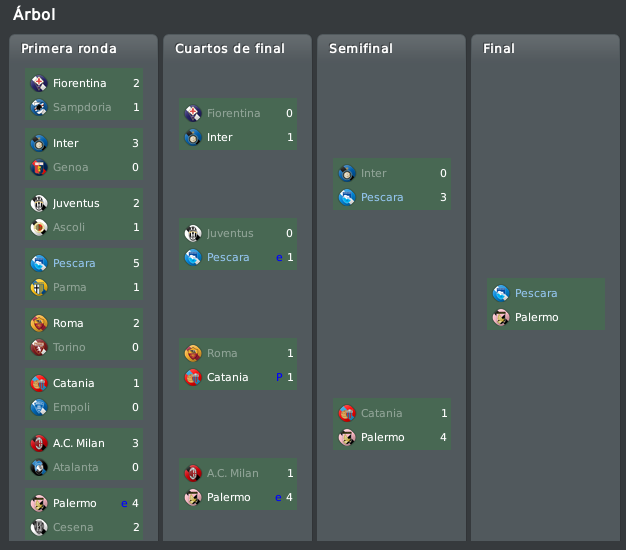The image size is (626, 550).
Task: Click Palermo's score 4 in the Semifinal
Action: [443, 437]
